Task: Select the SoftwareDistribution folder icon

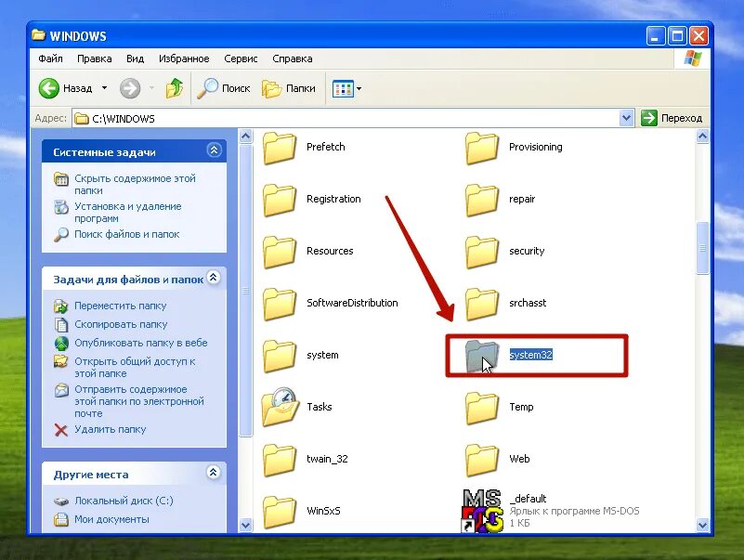Action: click(x=280, y=304)
